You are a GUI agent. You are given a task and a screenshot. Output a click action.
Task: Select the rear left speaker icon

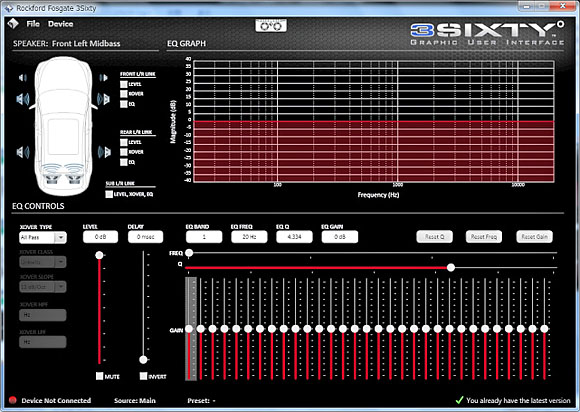(x=23, y=152)
